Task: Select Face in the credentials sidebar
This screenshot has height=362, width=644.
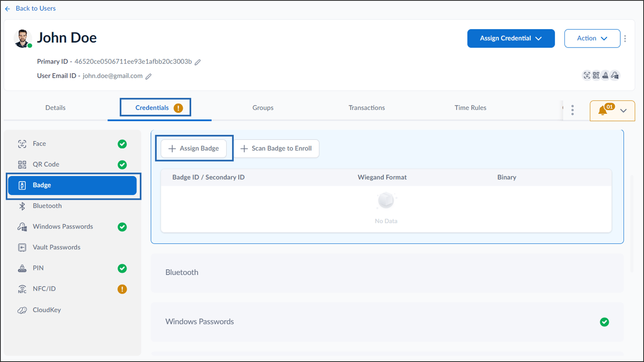Action: click(x=72, y=144)
